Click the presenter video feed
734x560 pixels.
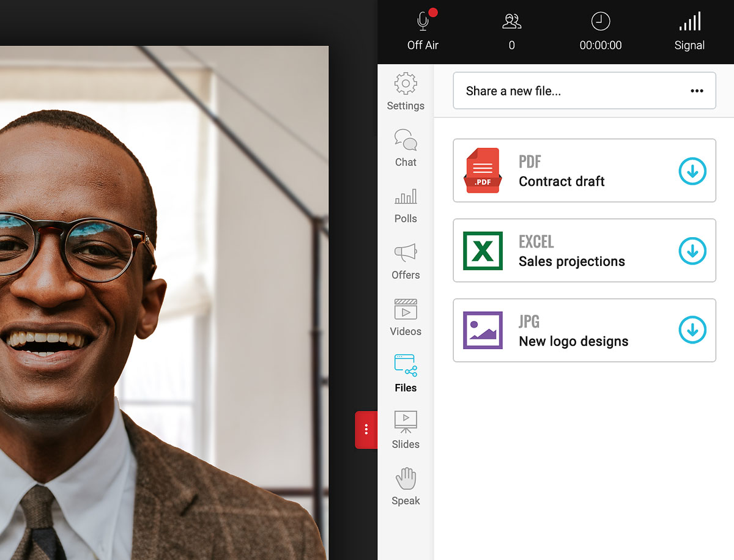pos(164,293)
